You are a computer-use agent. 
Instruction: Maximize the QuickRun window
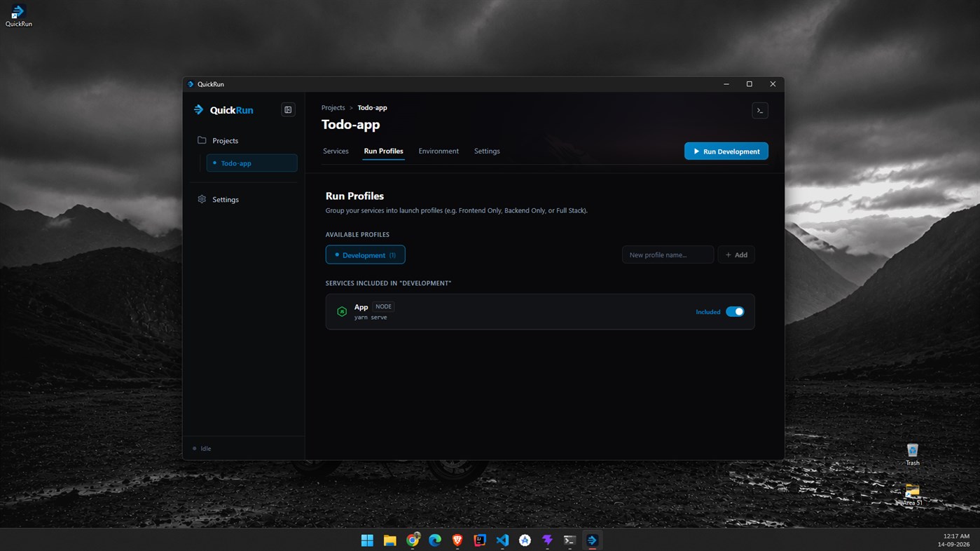pos(750,84)
